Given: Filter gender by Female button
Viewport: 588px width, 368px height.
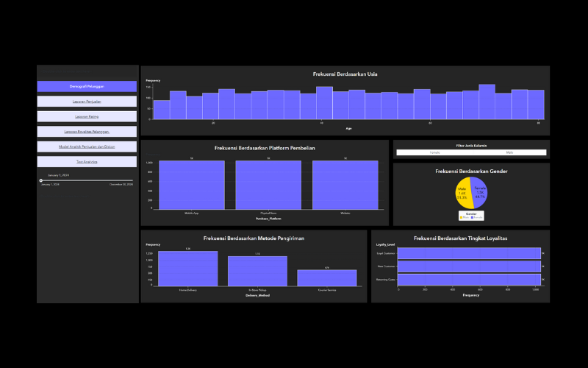Looking at the screenshot, I should pos(434,152).
